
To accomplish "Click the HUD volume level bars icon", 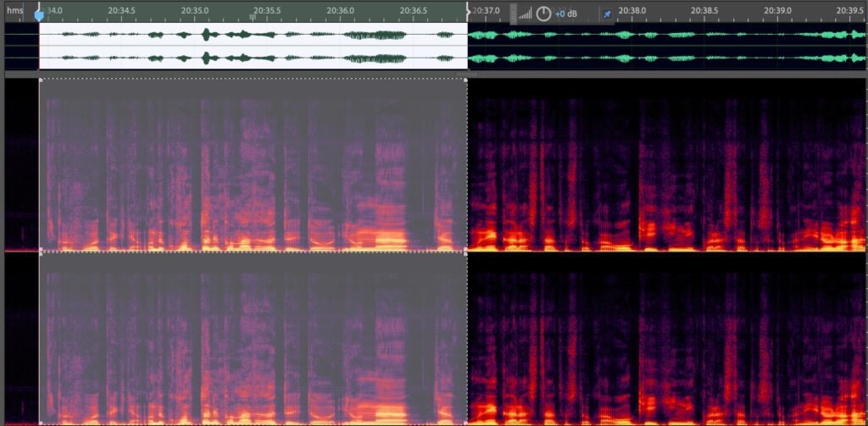I will [525, 14].
